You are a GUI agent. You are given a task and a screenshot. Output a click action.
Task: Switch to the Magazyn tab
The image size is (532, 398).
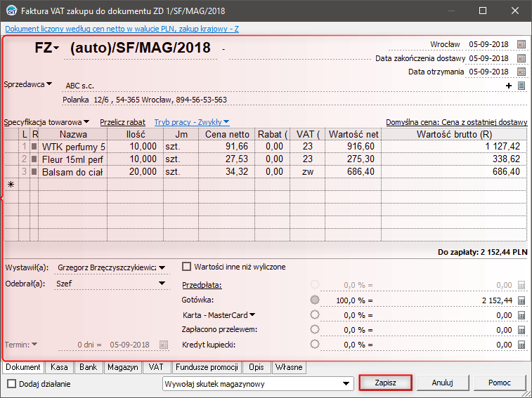tap(123, 367)
